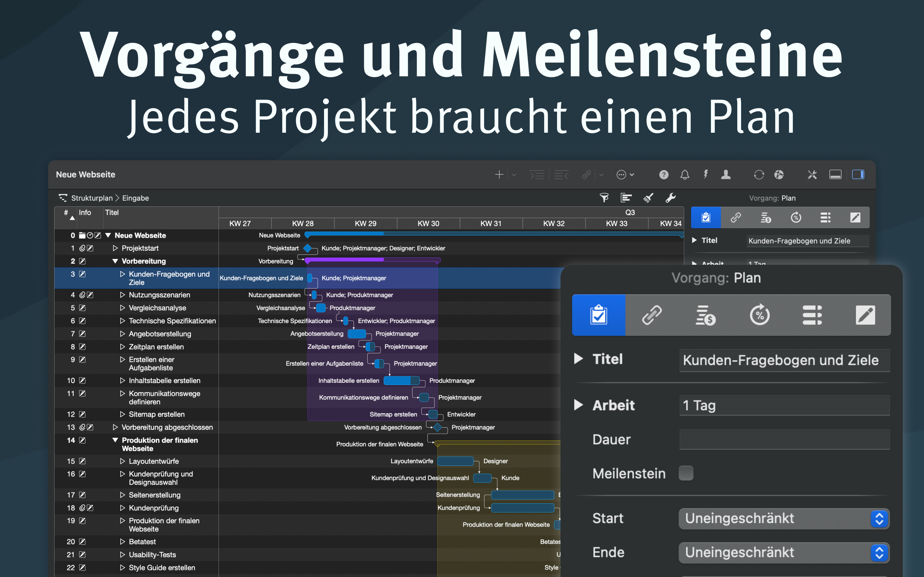Image resolution: width=924 pixels, height=577 pixels.
Task: Click the style paintbrush icon
Action: pyautogui.click(x=648, y=198)
